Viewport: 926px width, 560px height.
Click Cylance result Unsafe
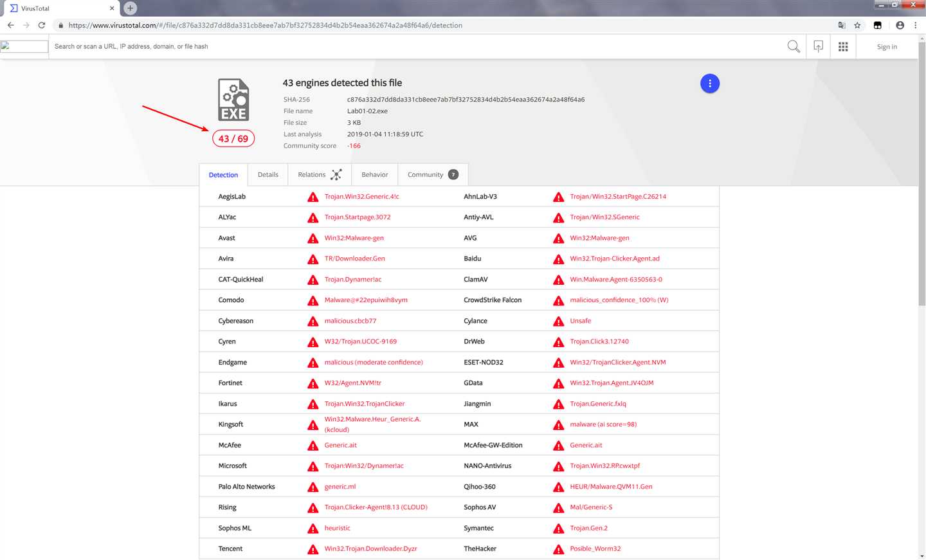[580, 321]
